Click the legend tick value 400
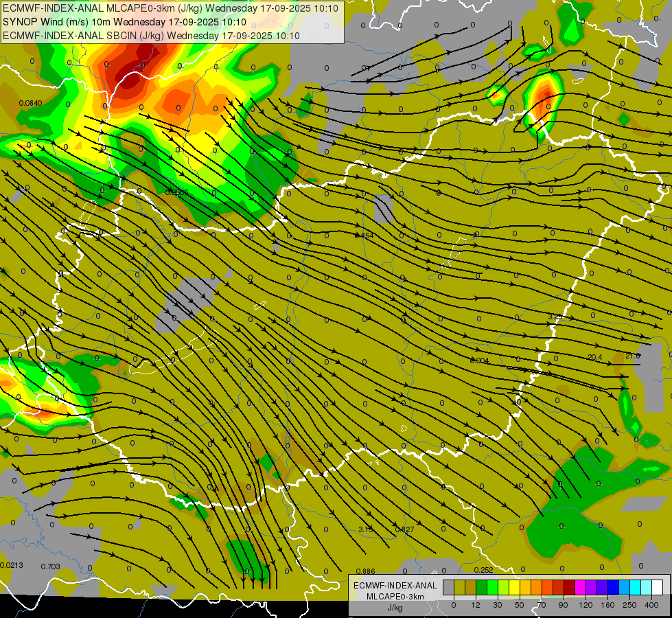Image resolution: width=672 pixels, height=618 pixels. tap(651, 605)
